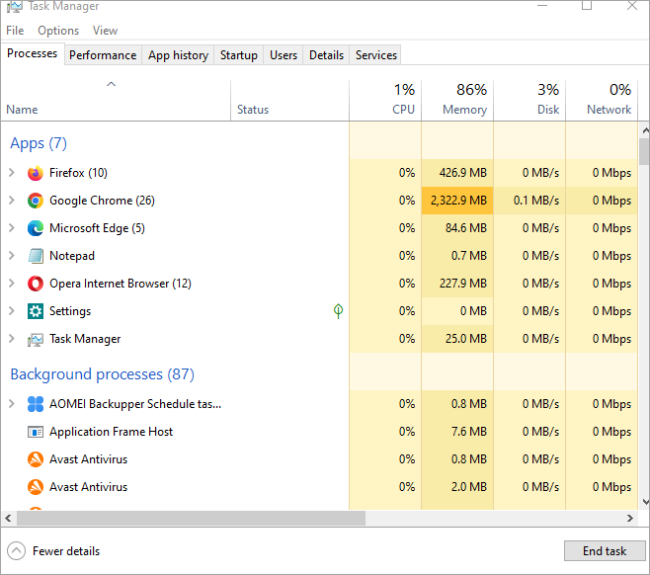Expand the Settings process entry
Image resolution: width=650 pixels, height=575 pixels.
tap(12, 311)
